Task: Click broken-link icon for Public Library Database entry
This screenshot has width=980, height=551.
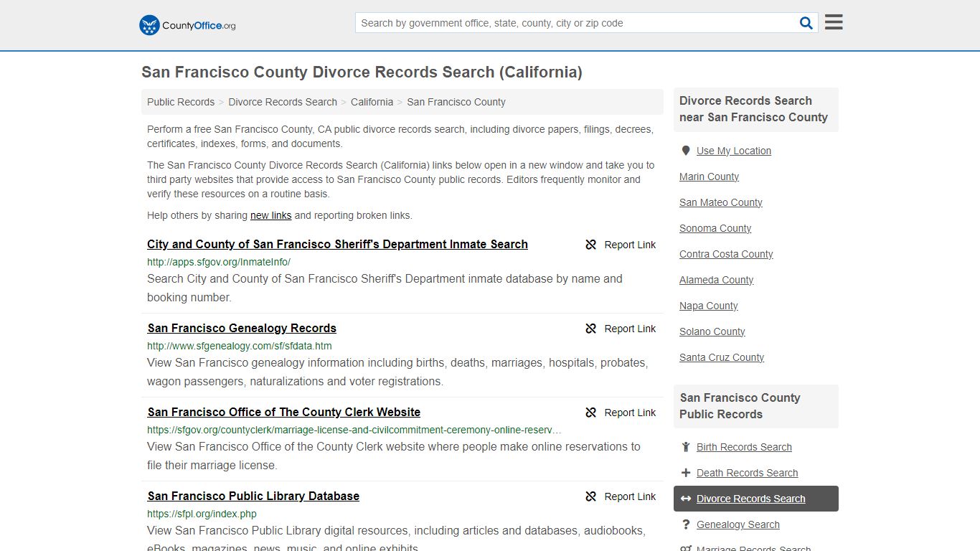Action: [591, 496]
